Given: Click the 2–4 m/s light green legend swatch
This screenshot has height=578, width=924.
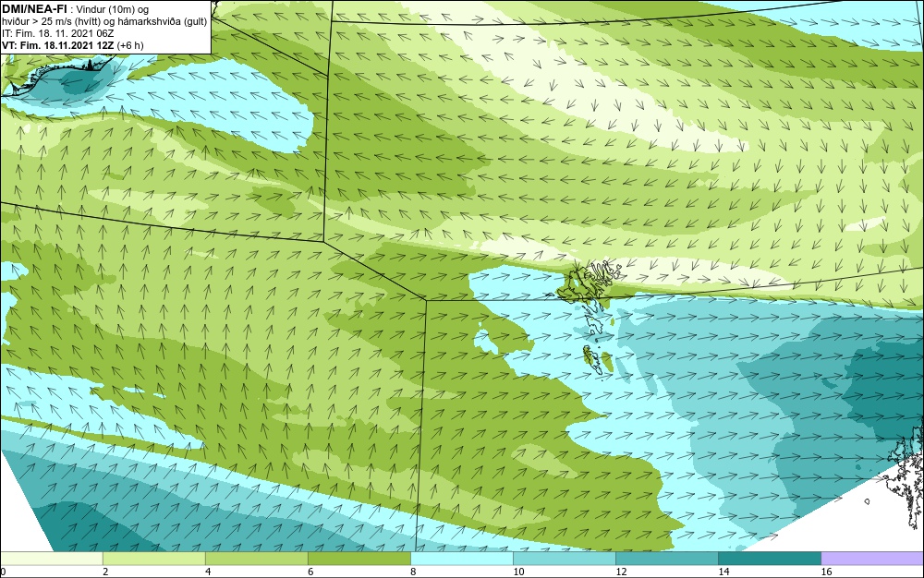Looking at the screenshot, I should tap(153, 559).
